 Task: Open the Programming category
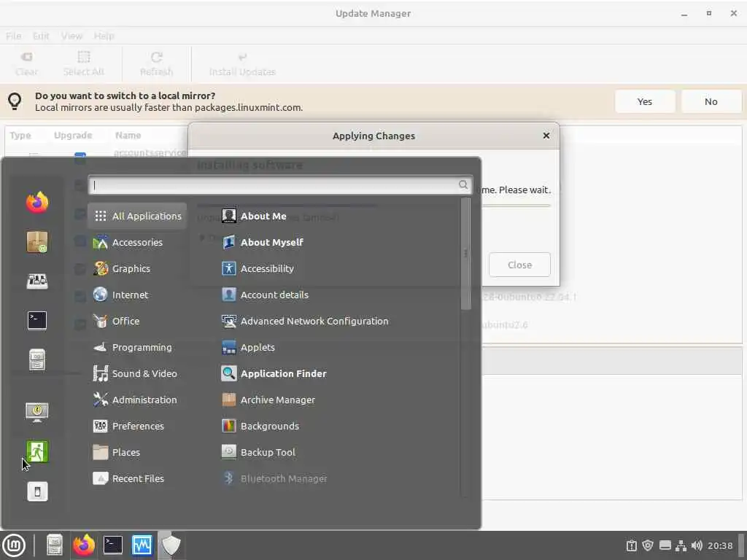tap(137, 347)
